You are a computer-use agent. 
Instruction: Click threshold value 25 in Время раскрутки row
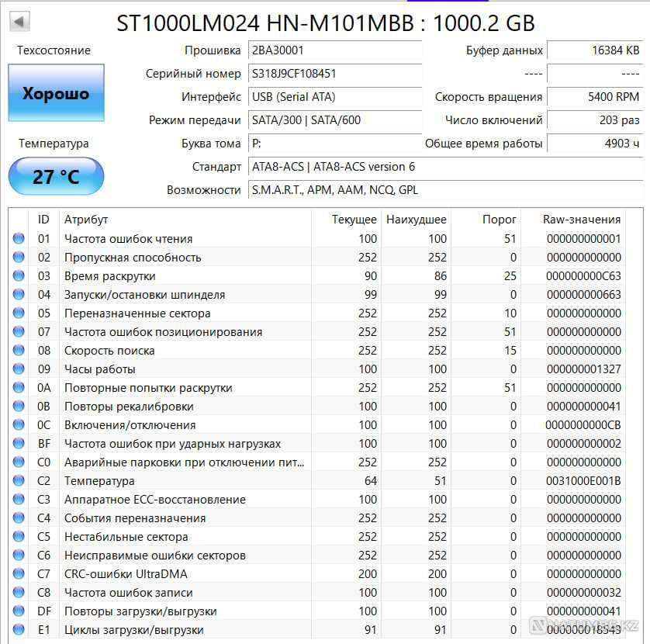510,275
